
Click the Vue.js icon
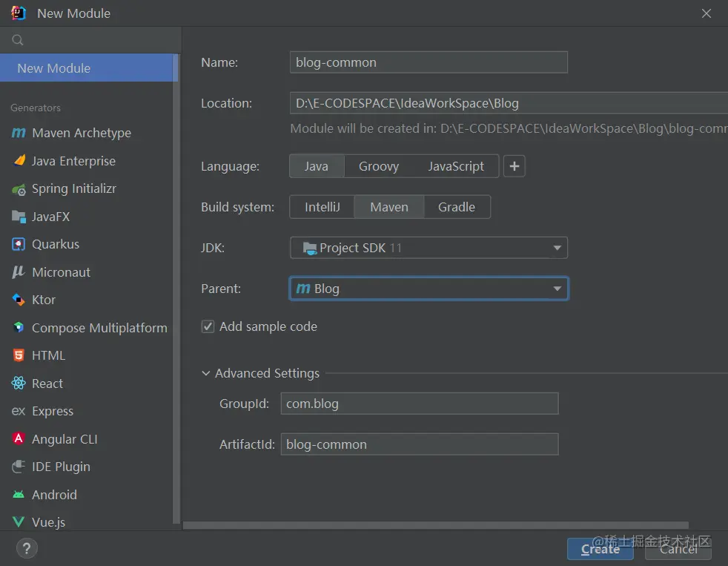(19, 522)
